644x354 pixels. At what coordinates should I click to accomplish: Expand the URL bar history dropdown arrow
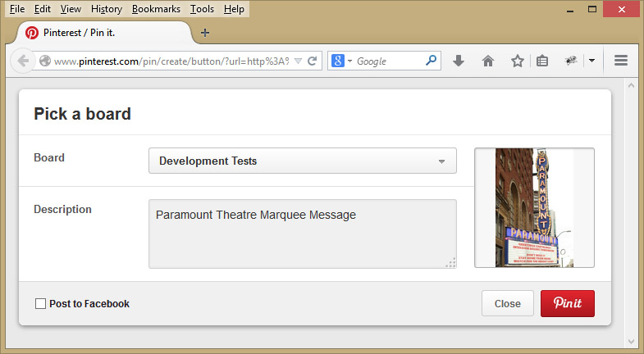coord(298,61)
